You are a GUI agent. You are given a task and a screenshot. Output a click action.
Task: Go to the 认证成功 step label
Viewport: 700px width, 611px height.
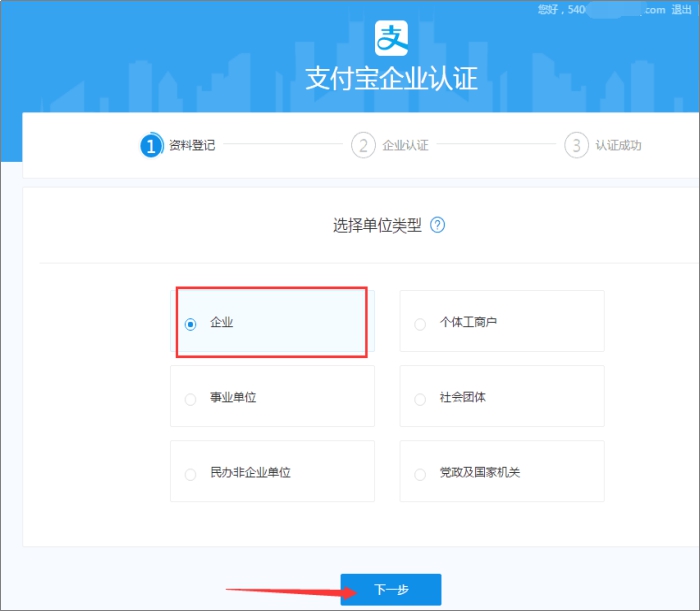coord(618,145)
